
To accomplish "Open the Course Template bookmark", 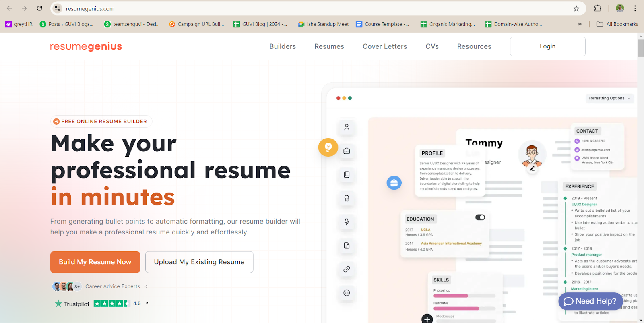I will tap(382, 24).
